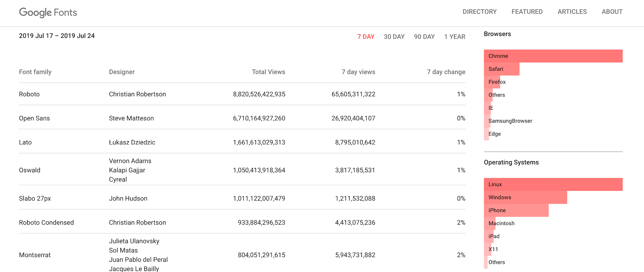Navigate to the About page
This screenshot has height=272, width=644.
coord(612,12)
